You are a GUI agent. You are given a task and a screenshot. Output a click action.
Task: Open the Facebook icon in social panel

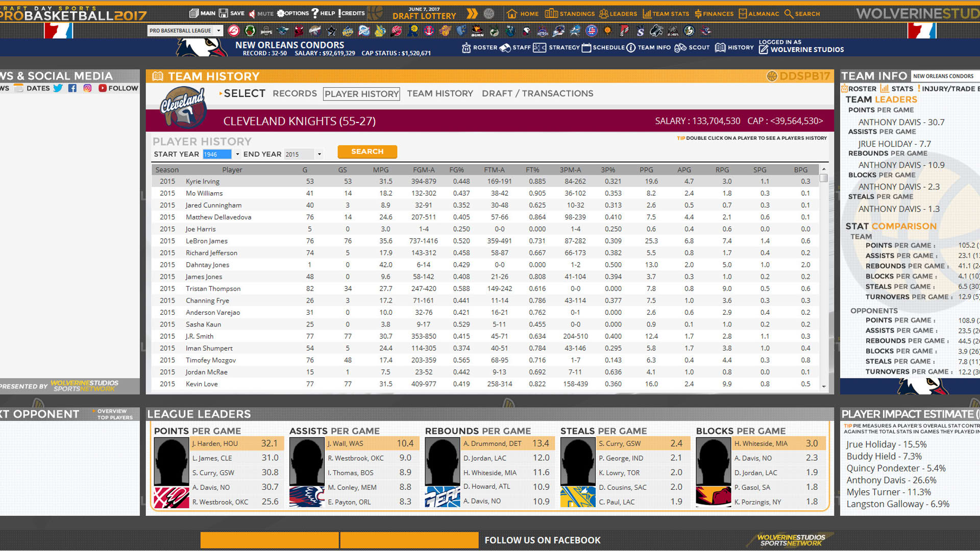pos(72,88)
